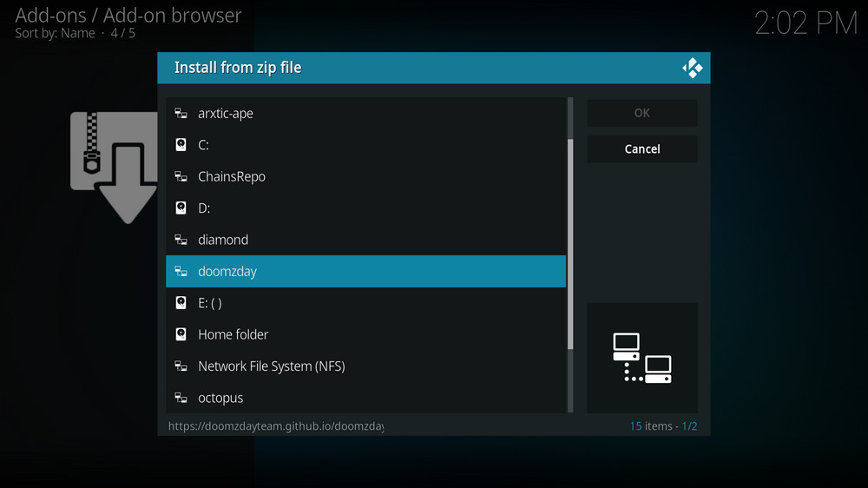
Task: Open the octopus source entry
Action: click(x=220, y=398)
